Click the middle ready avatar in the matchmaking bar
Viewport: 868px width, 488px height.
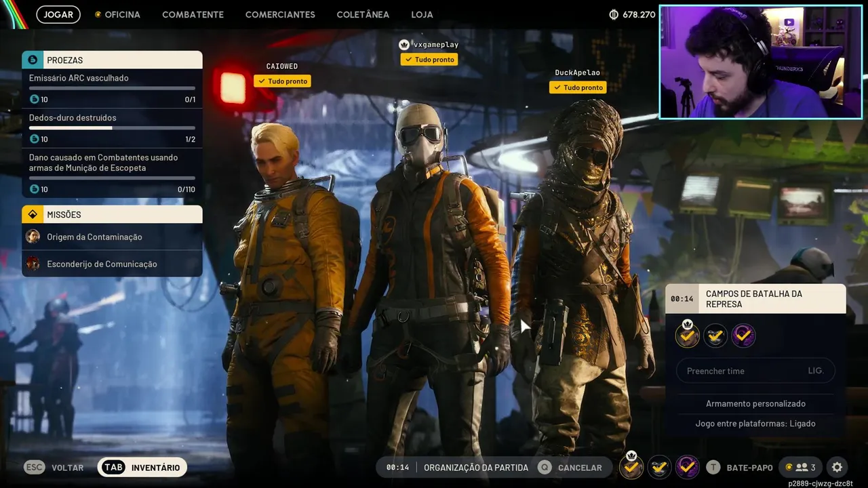pyautogui.click(x=659, y=466)
